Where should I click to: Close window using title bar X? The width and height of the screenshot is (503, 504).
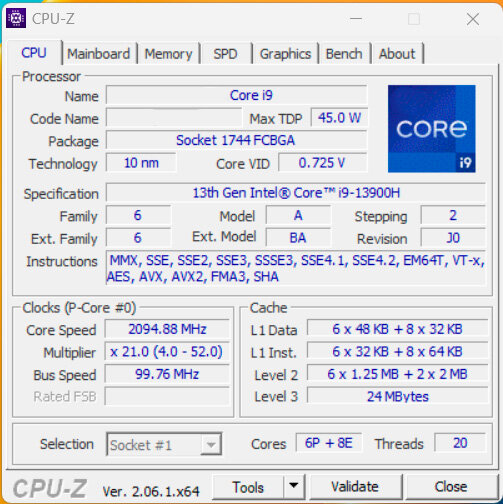[473, 19]
